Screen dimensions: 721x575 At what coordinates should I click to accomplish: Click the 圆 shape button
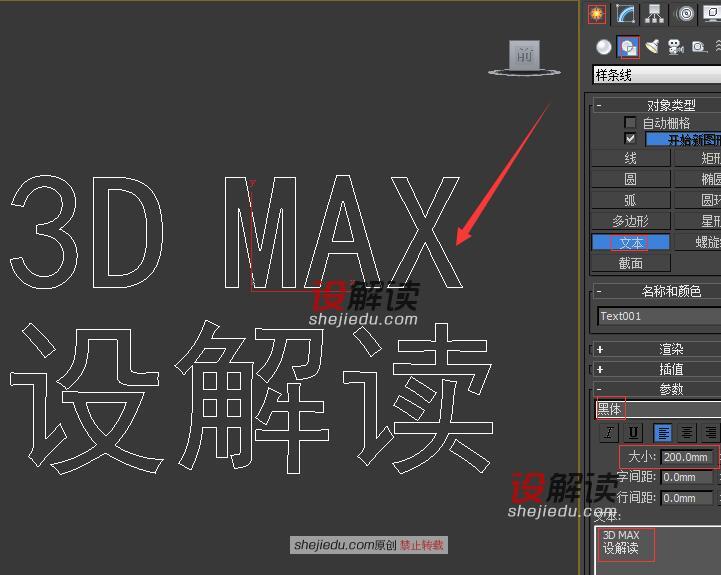coord(630,179)
